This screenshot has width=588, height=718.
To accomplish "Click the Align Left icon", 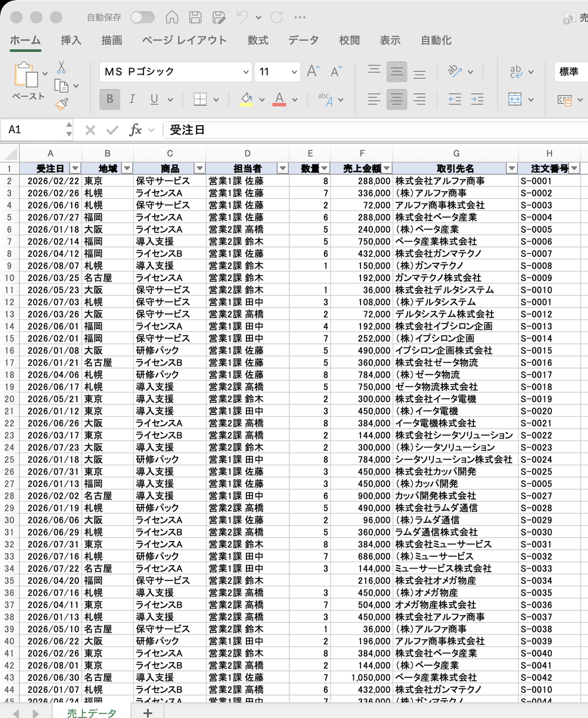I will pos(375,99).
